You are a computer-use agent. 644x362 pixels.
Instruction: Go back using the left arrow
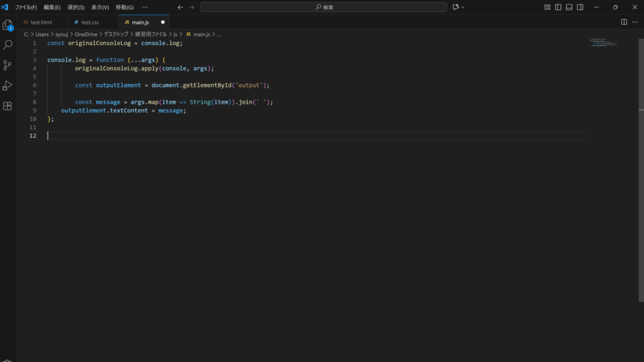tap(180, 7)
